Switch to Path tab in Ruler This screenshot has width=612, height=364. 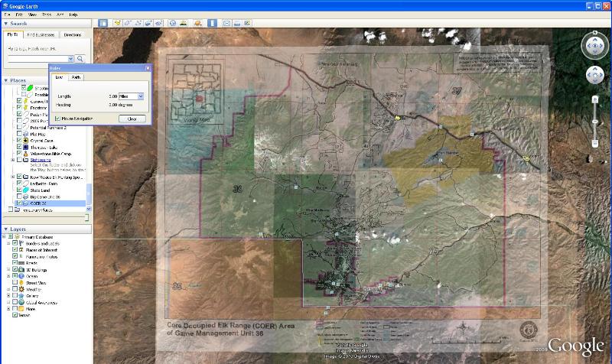click(76, 77)
